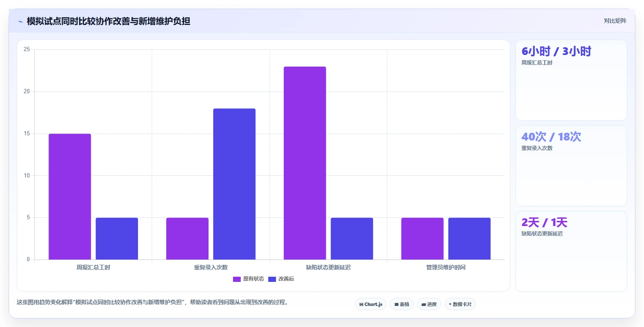Click the 缺陷状态更新延迟 x-axis label
Screen dimensions: 644x327
(328, 267)
